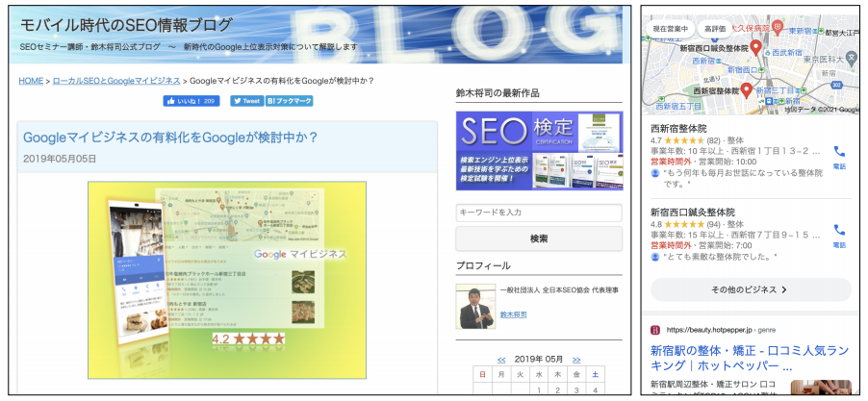
Task: Open the 鈴木将司 profile link
Action: click(513, 314)
